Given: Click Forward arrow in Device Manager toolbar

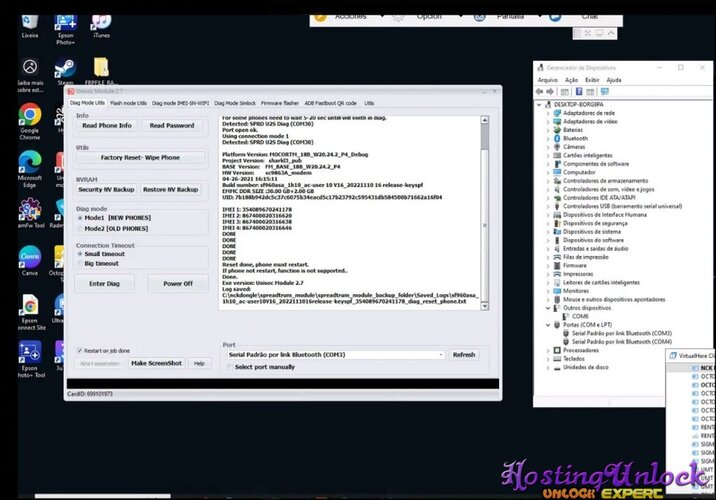Looking at the screenshot, I should 550,92.
